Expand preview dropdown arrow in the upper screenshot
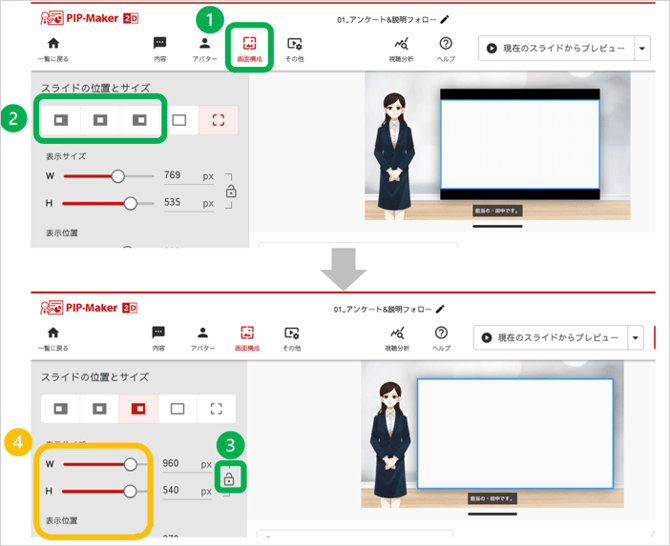Image resolution: width=670 pixels, height=546 pixels. point(641,48)
